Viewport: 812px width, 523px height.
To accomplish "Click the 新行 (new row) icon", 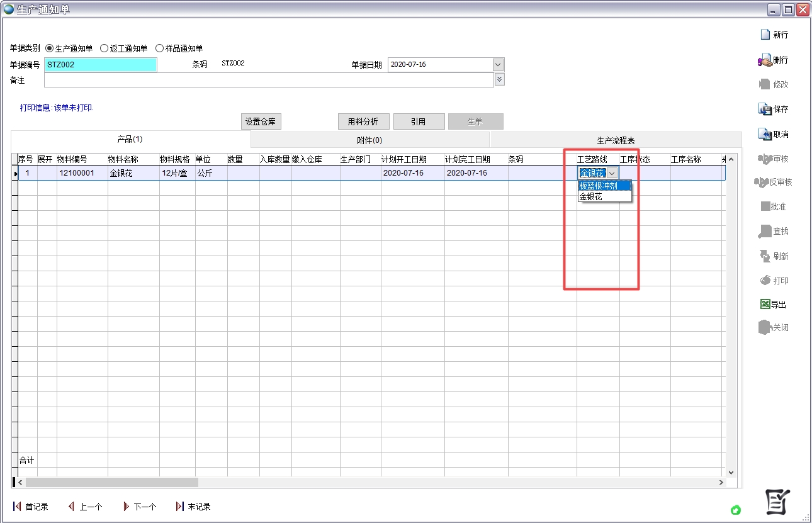I will click(x=765, y=35).
